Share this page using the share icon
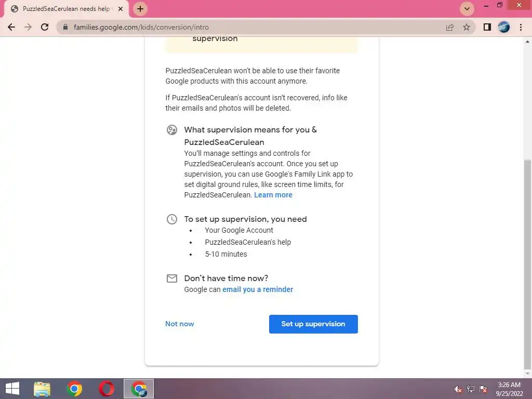This screenshot has width=532, height=399. pos(450,27)
